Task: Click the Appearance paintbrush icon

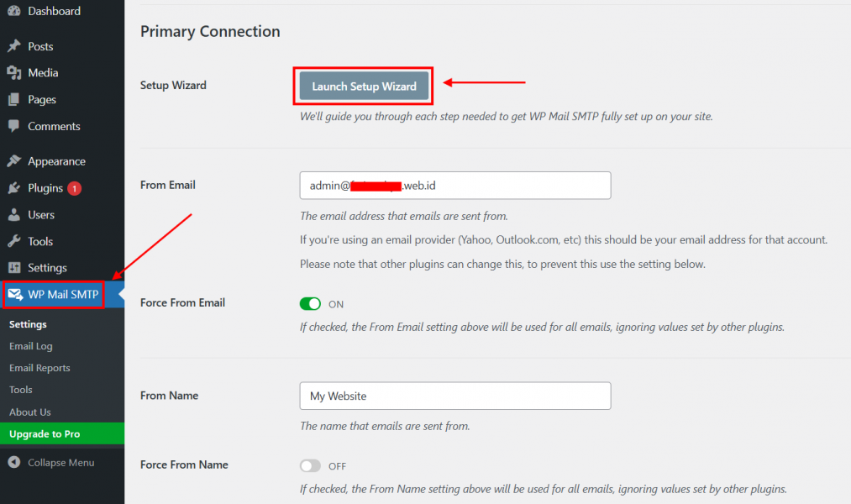Action: (x=14, y=161)
